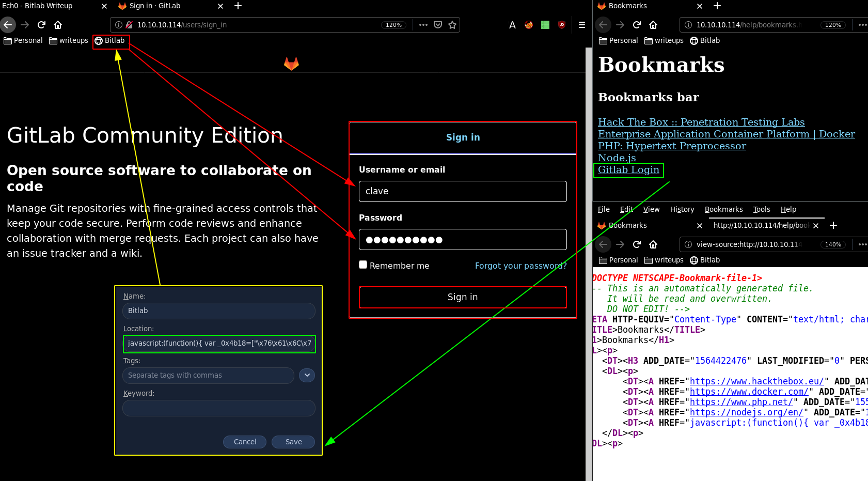Screen dimensions: 868x481
Task: Reload the view-source window
Action: [x=637, y=244]
